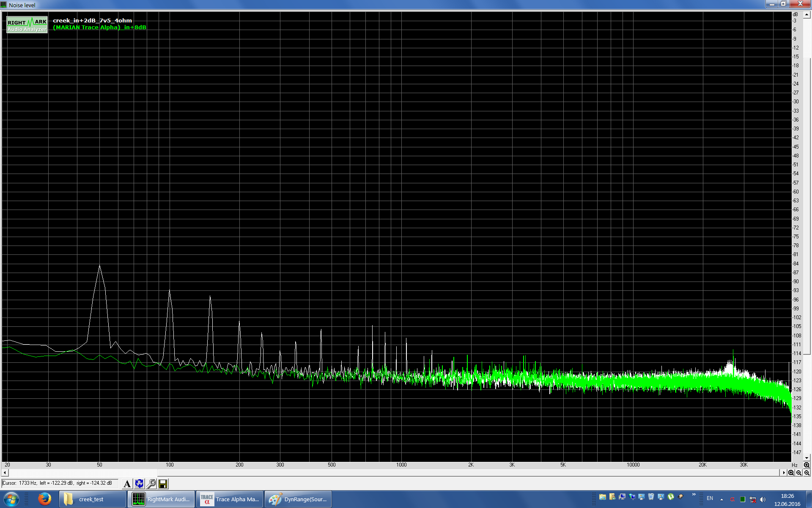Screen dimensions: 812x508
Task: Click the rightmost zoom-out magnifier icon
Action: 807,473
